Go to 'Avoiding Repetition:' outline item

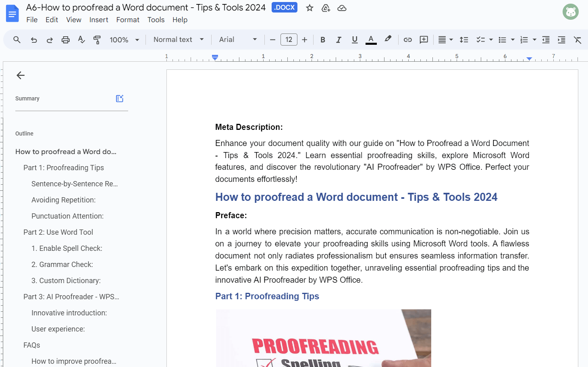64,200
